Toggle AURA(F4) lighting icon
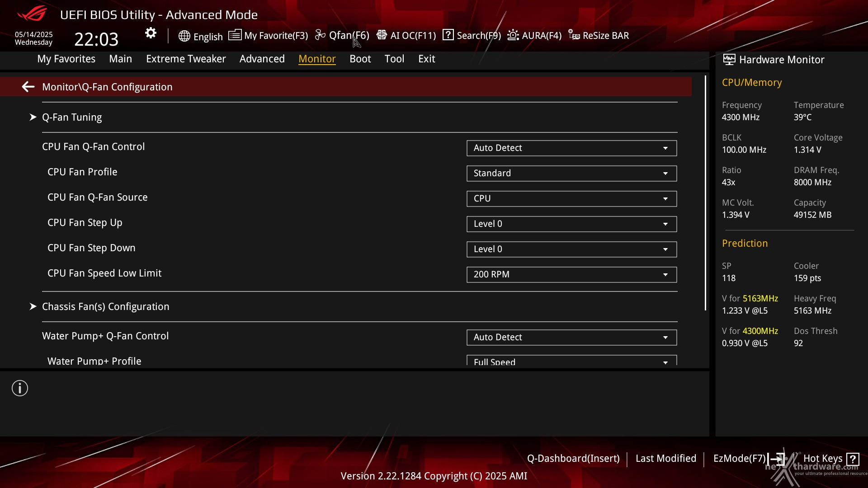The height and width of the screenshot is (488, 868). [513, 35]
